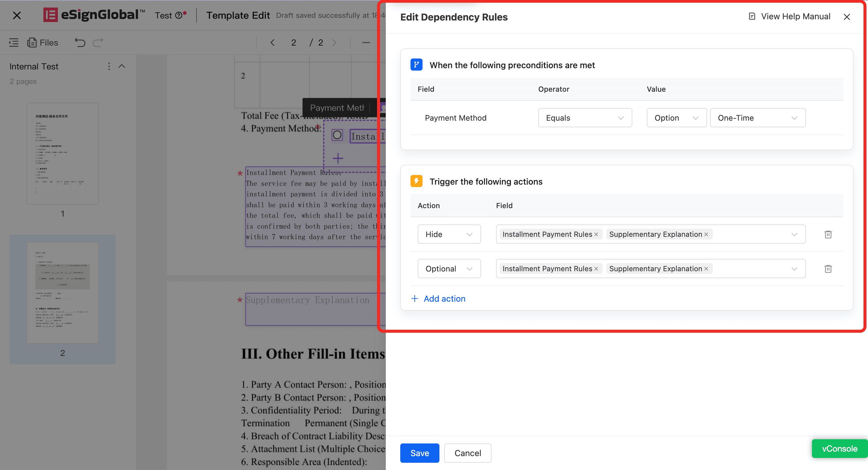
Task: Click the trigger actions lightning icon
Action: point(417,181)
